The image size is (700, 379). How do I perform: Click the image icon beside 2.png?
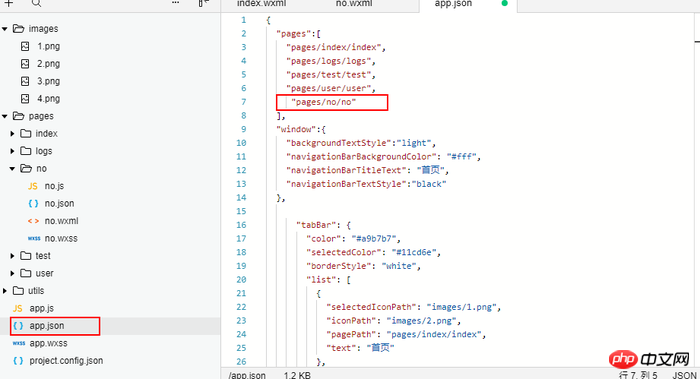coord(25,63)
